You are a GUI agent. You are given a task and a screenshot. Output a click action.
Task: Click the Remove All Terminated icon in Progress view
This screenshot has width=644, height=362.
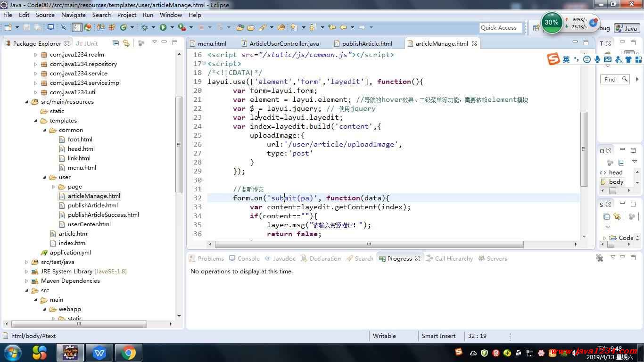point(600,258)
